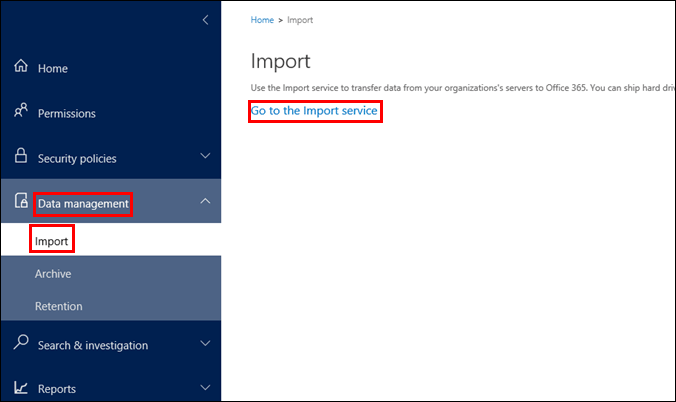
Task: Select the Home label in sidebar
Action: 53,69
